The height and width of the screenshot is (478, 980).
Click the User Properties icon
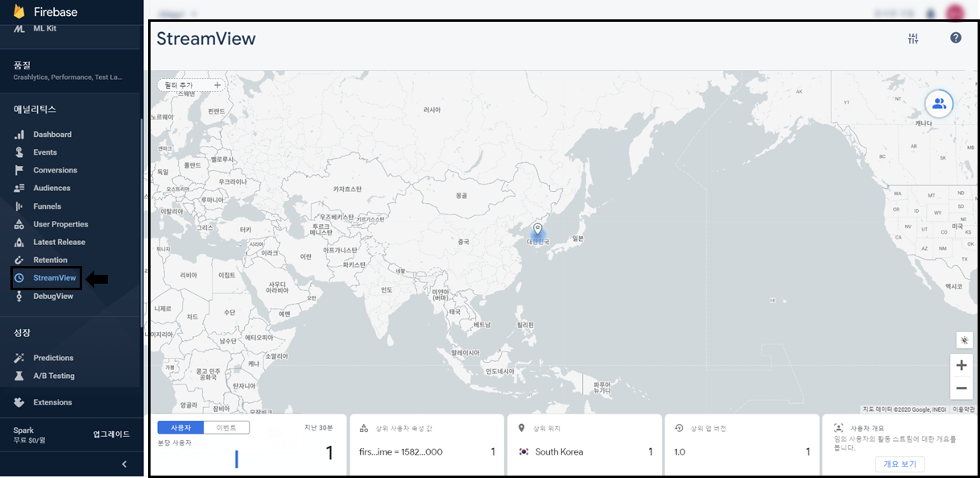click(19, 224)
